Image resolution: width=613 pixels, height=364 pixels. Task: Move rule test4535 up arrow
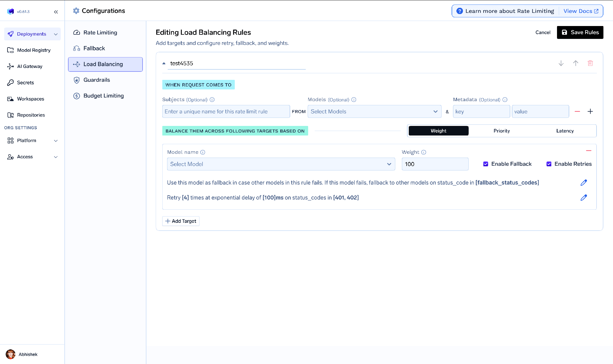tap(576, 63)
